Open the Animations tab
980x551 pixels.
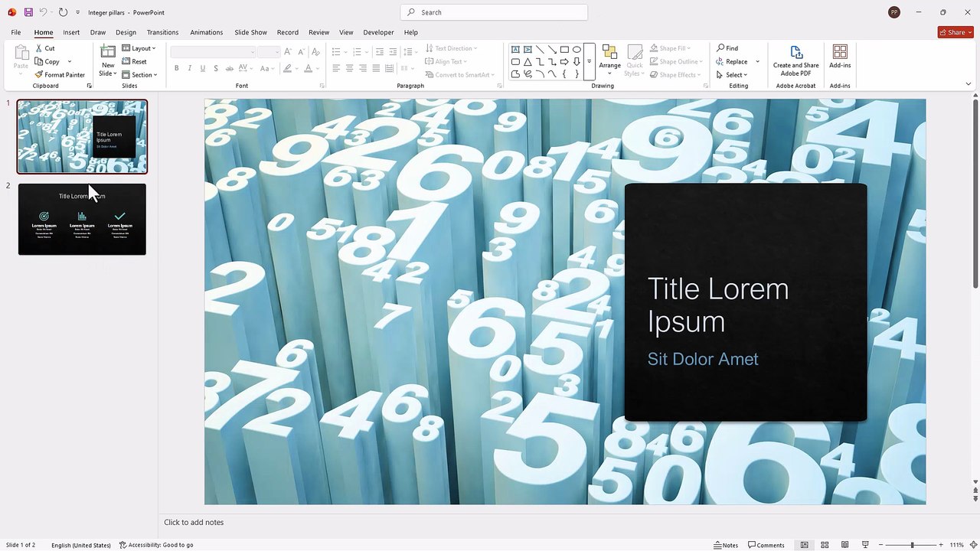pyautogui.click(x=207, y=32)
